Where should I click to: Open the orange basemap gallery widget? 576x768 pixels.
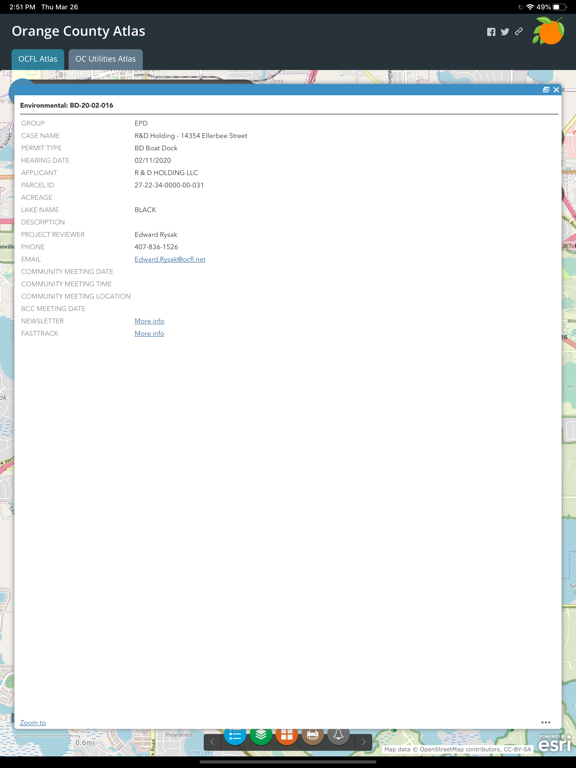287,736
